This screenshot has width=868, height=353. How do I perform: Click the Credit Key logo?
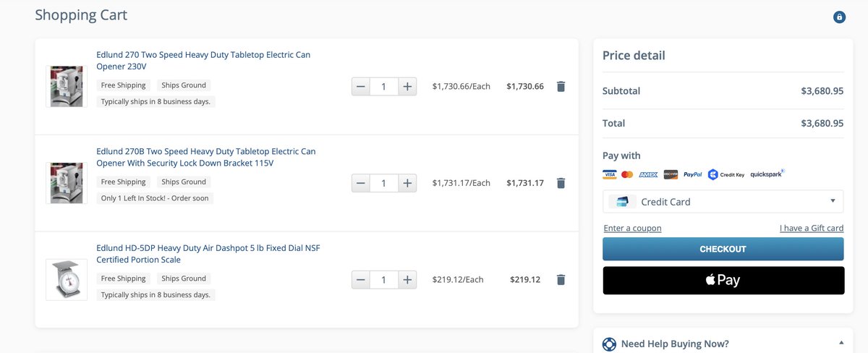(726, 174)
